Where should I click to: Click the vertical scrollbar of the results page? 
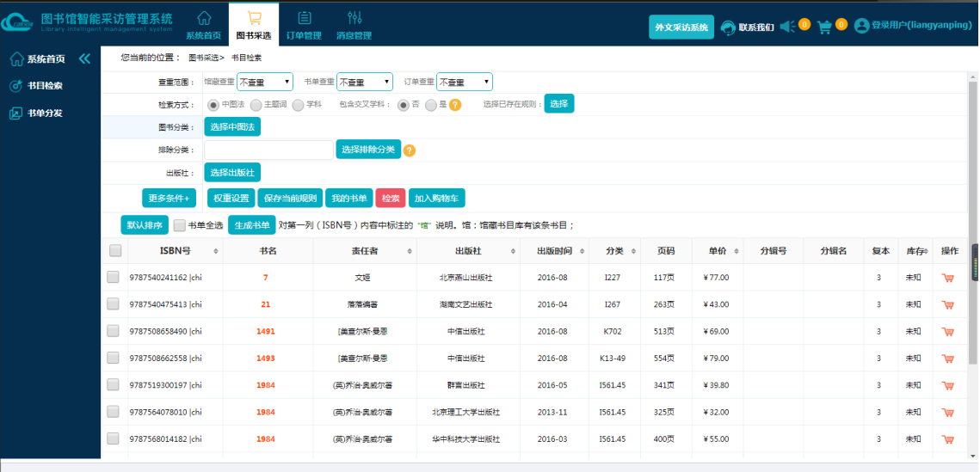click(x=972, y=222)
